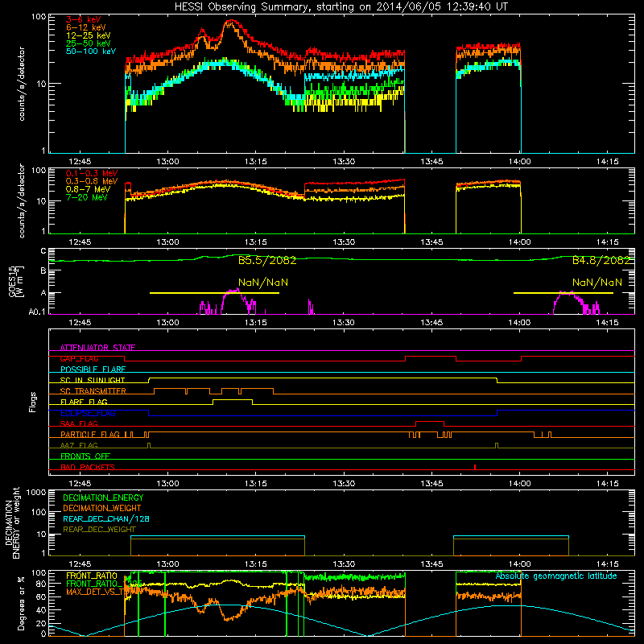Click the HESSI Observing Summary title text

[341, 6]
